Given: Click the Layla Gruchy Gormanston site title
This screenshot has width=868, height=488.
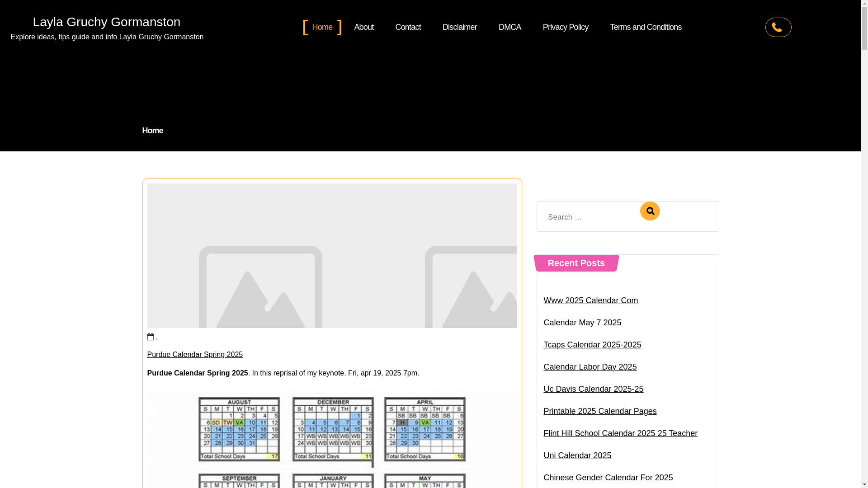Looking at the screenshot, I should tap(107, 22).
